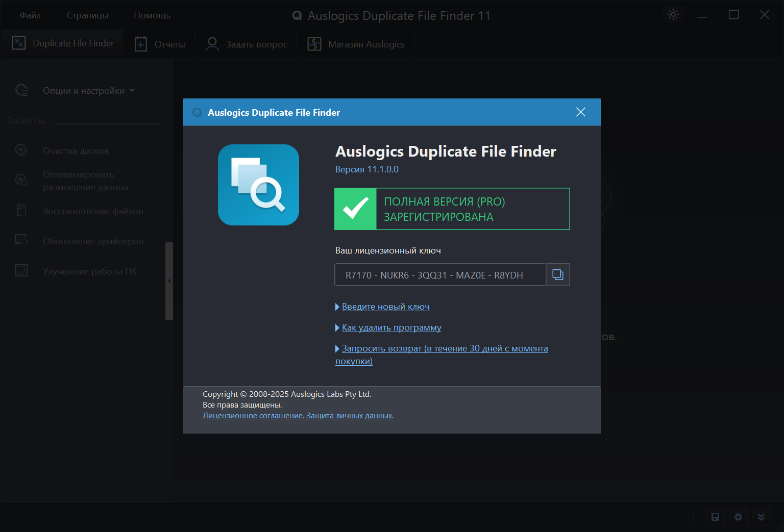
Task: Click the Как удалить программу link
Action: click(x=391, y=327)
